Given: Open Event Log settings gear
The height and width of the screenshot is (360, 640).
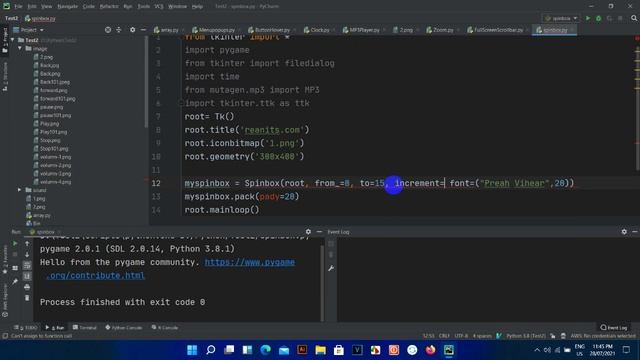Looking at the screenshot, I should (624, 231).
